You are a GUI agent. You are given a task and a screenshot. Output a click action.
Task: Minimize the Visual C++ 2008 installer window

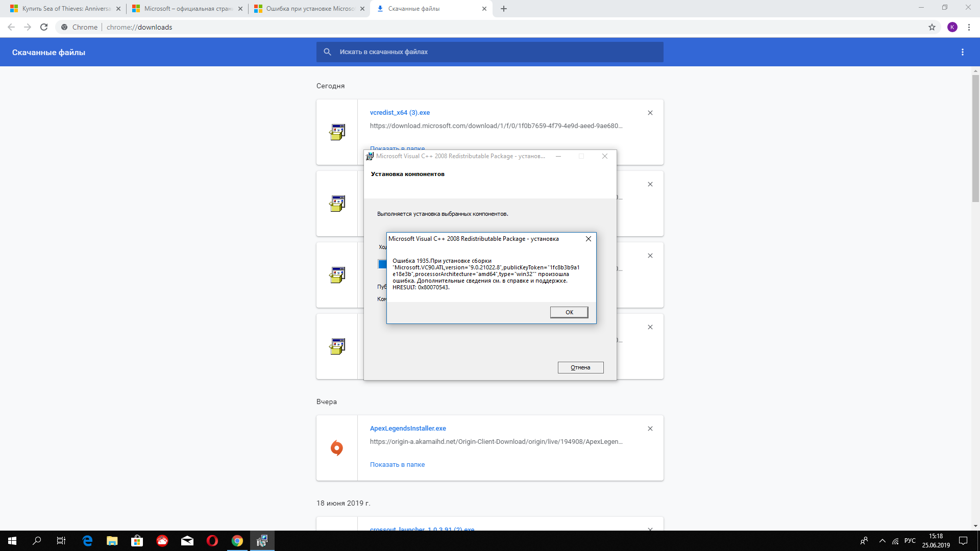tap(558, 156)
